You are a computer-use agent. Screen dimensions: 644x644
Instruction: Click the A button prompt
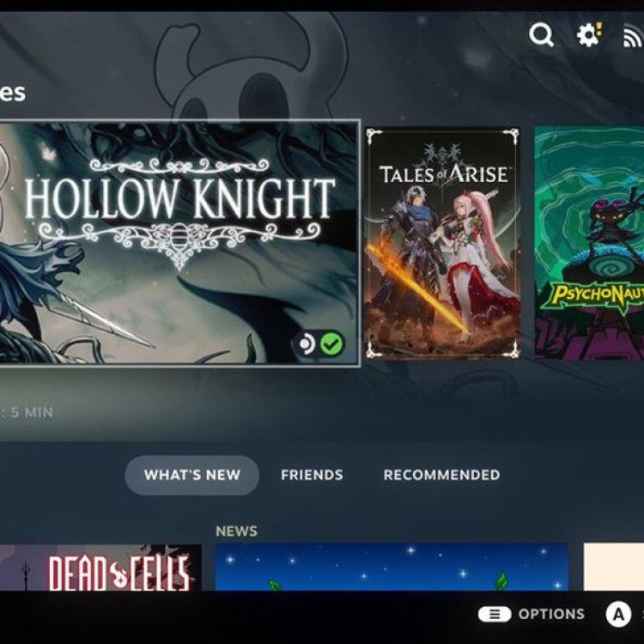click(618, 615)
